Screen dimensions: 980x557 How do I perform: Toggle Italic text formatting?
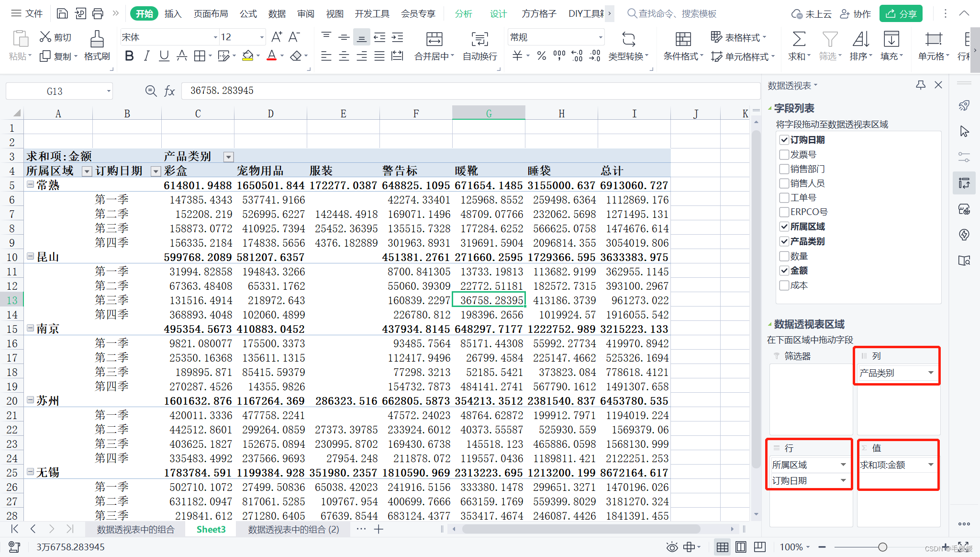[x=146, y=56]
